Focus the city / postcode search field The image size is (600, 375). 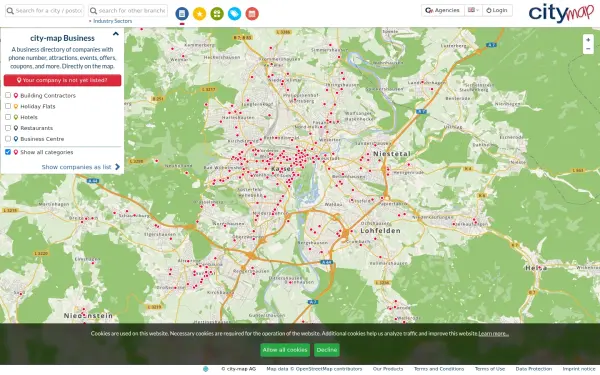click(44, 11)
